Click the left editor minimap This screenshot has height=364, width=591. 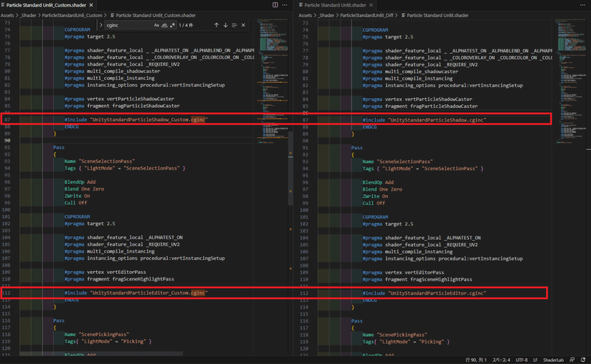272,81
